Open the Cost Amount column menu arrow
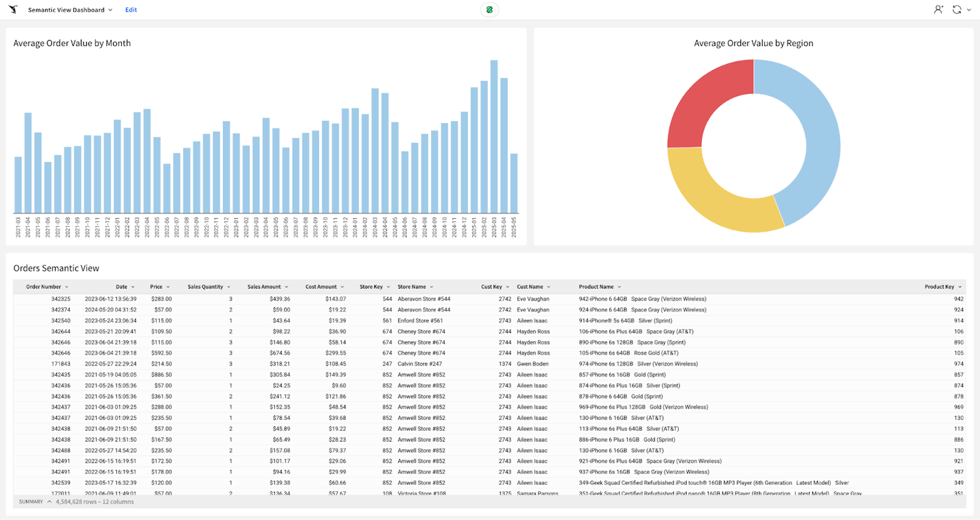980x520 pixels. 342,287
